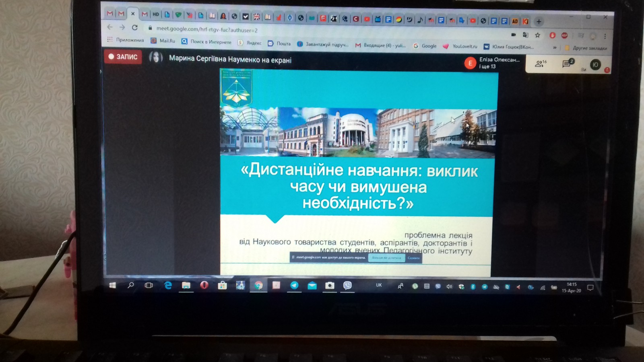Image resolution: width=644 pixels, height=362 pixels.
Task: Switch to the first Gmail tab
Action: pos(110,14)
